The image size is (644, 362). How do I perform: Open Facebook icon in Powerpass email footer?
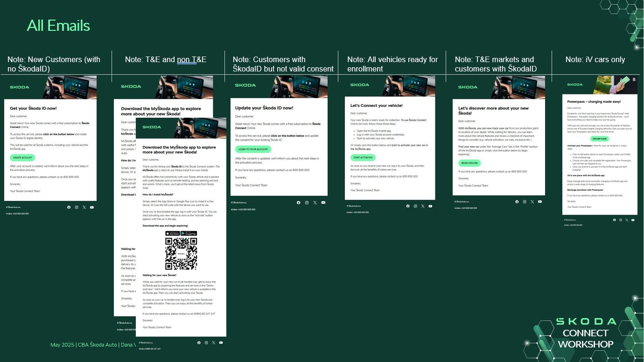tap(615, 220)
